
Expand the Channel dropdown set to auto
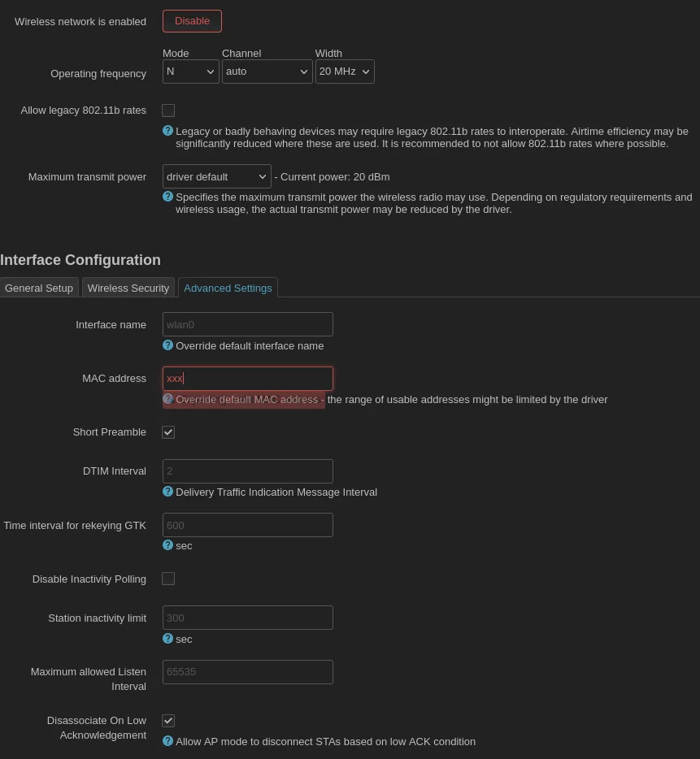click(x=267, y=72)
